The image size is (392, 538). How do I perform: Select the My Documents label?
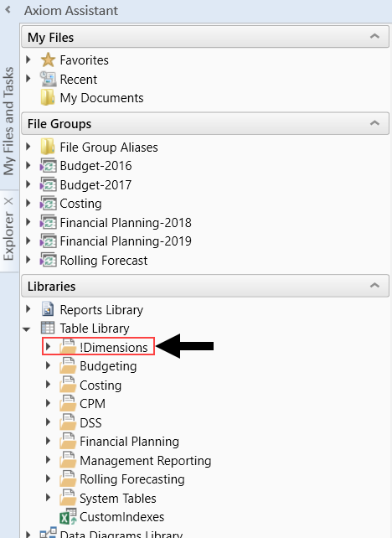coord(101,98)
